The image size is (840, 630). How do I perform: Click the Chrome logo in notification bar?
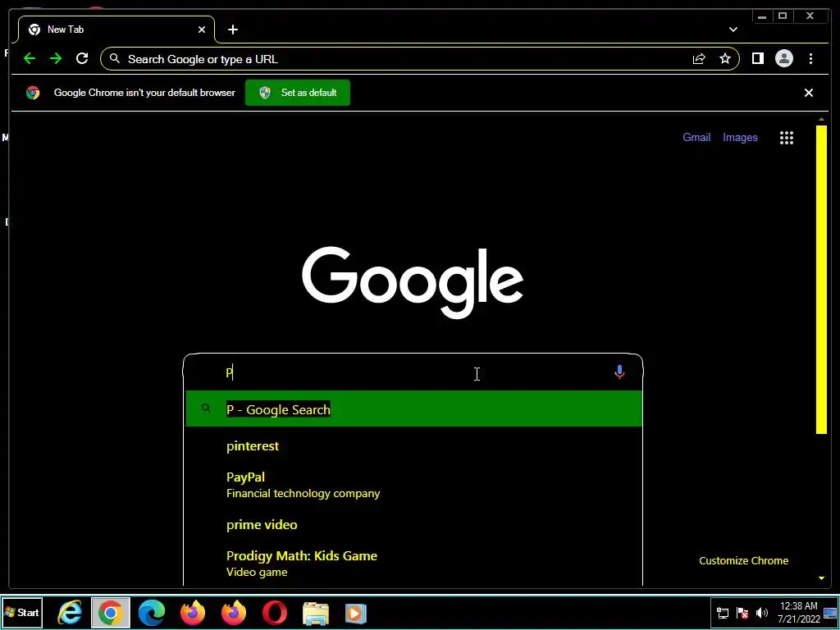[x=33, y=93]
